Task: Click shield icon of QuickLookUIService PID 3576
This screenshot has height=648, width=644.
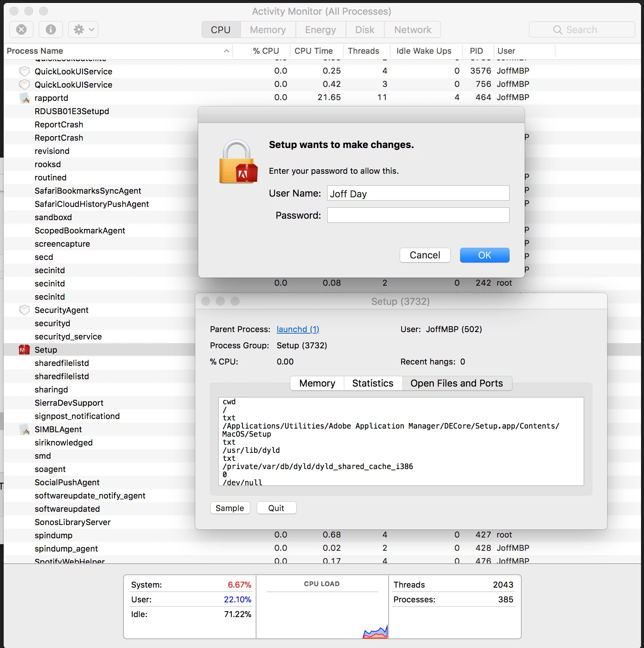Action: pyautogui.click(x=24, y=71)
